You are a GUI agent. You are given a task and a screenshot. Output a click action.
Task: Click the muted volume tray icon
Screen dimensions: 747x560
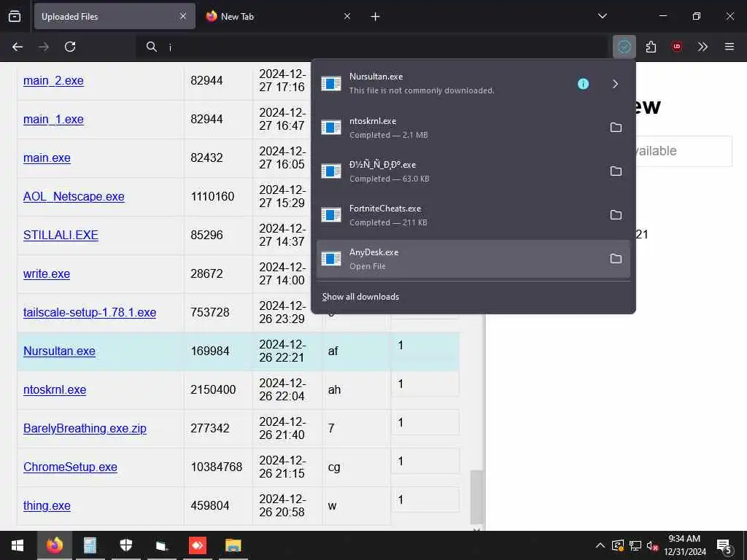coord(652,545)
